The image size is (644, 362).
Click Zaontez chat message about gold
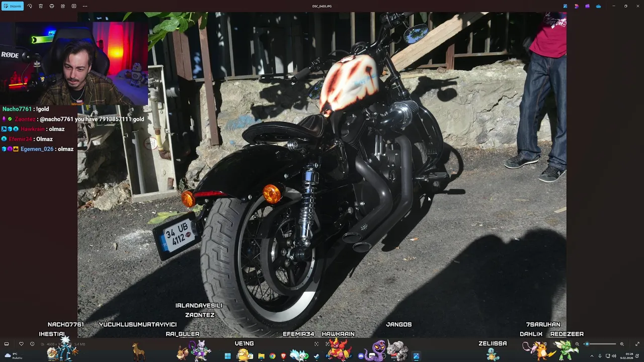pyautogui.click(x=73, y=119)
